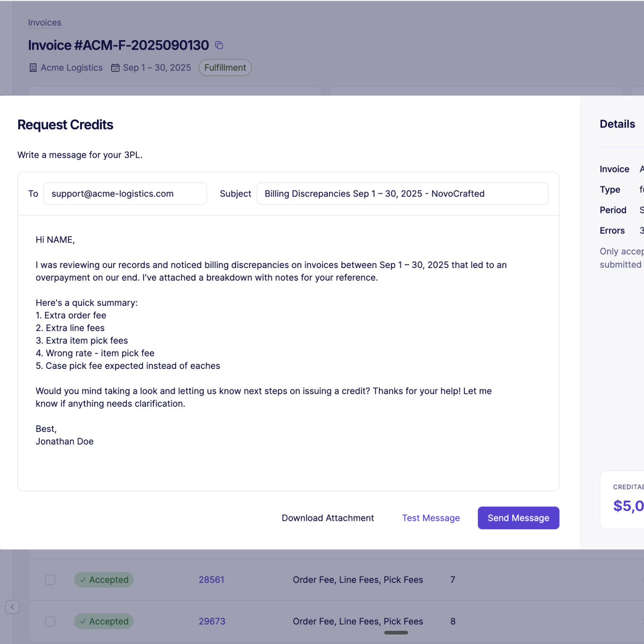This screenshot has height=644, width=644.
Task: Click the checkmark icon in 28561's Accepted badge
Action: [x=84, y=580]
